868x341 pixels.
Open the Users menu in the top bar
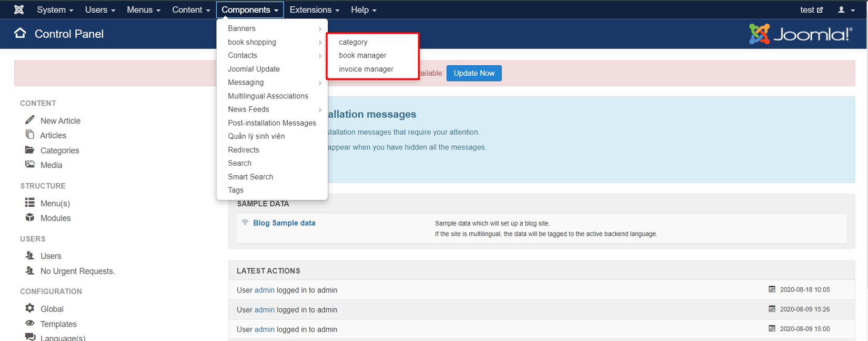(x=100, y=9)
